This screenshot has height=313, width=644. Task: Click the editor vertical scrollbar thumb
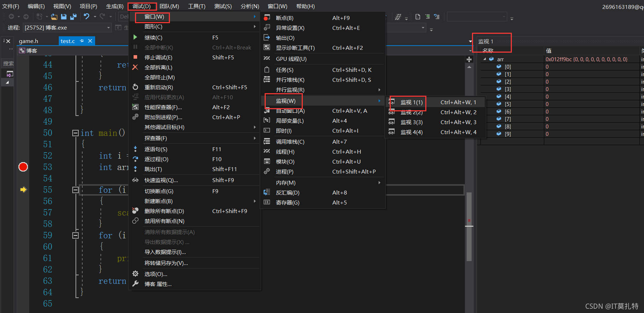click(469, 227)
